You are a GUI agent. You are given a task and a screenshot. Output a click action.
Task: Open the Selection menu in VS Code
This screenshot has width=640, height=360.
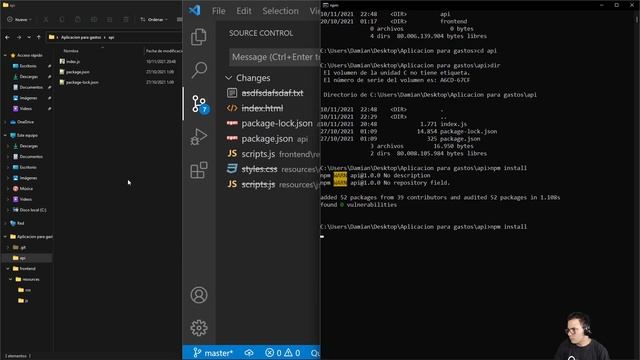pyautogui.click(x=280, y=11)
